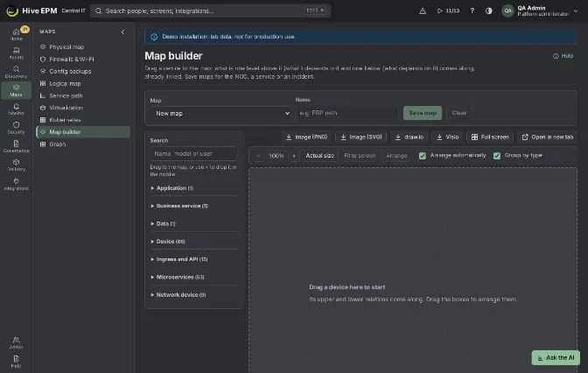The image size is (588, 373).
Task: Toggle the dark/light theme contrast icon
Action: (x=488, y=11)
